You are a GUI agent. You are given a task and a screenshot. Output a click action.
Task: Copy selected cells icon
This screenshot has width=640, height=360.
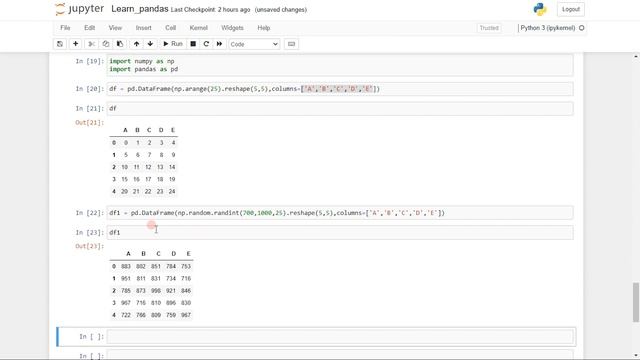106,44
